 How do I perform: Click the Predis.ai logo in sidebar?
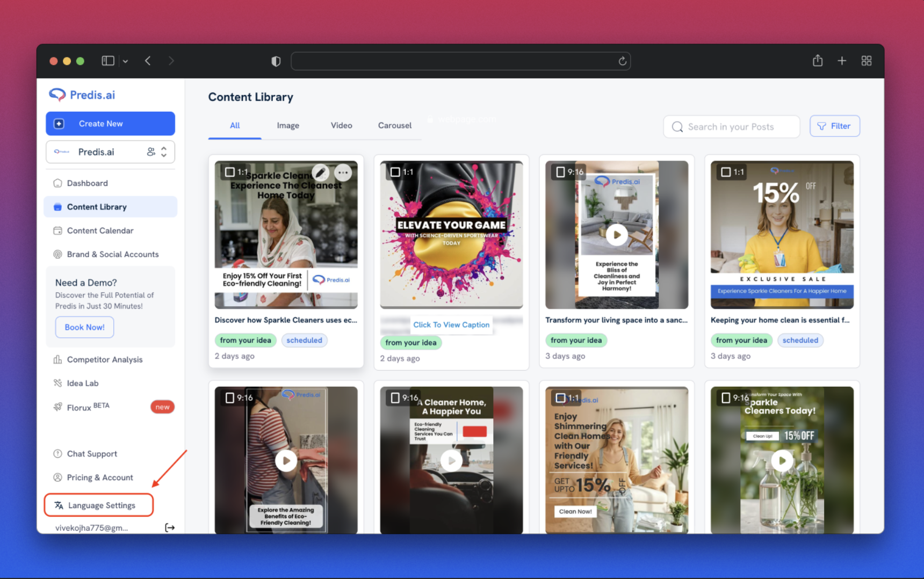pos(82,95)
